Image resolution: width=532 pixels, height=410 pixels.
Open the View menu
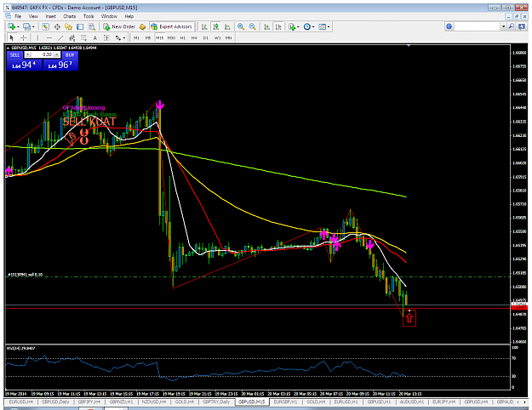tap(33, 16)
